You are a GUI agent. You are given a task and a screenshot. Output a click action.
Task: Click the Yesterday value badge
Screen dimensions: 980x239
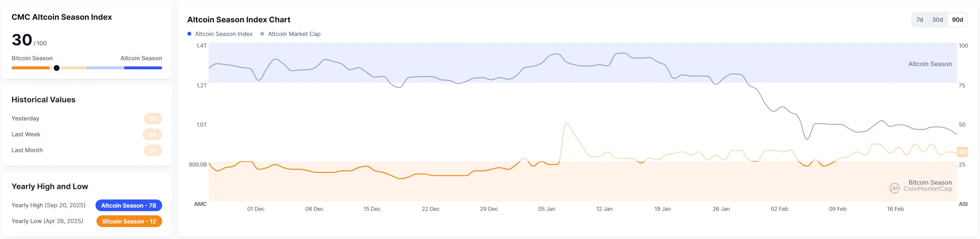tap(152, 119)
